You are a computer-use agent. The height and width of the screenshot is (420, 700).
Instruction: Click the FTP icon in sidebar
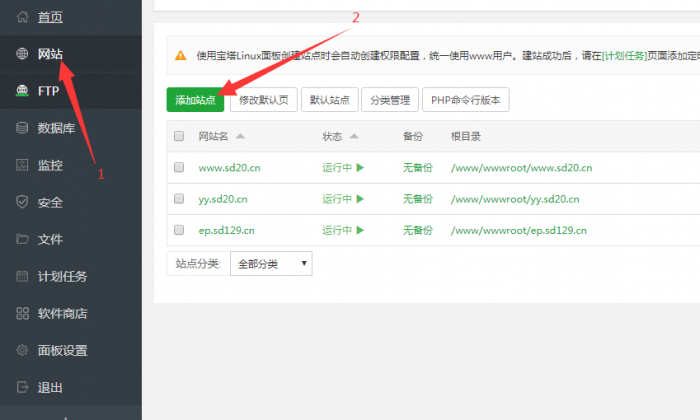(22, 91)
